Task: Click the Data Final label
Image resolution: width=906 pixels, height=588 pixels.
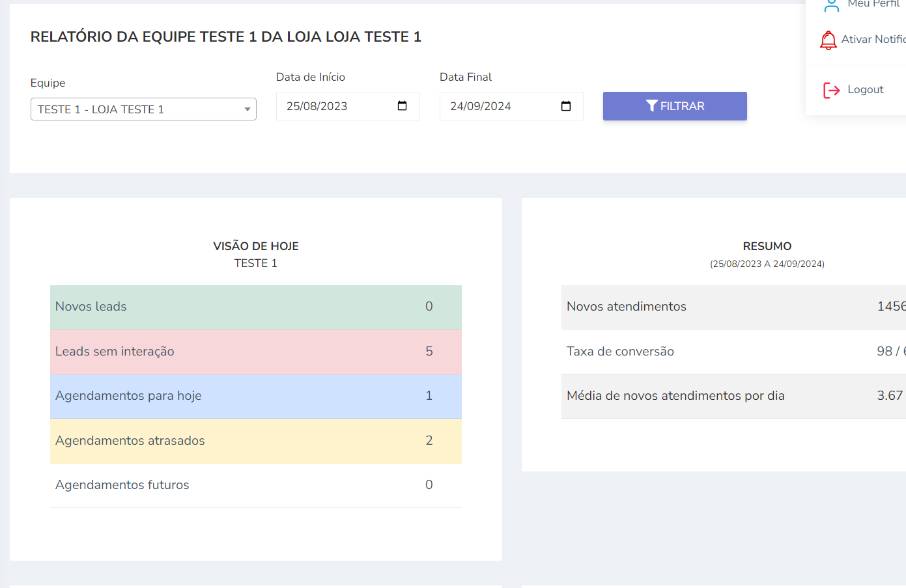Action: [x=466, y=77]
